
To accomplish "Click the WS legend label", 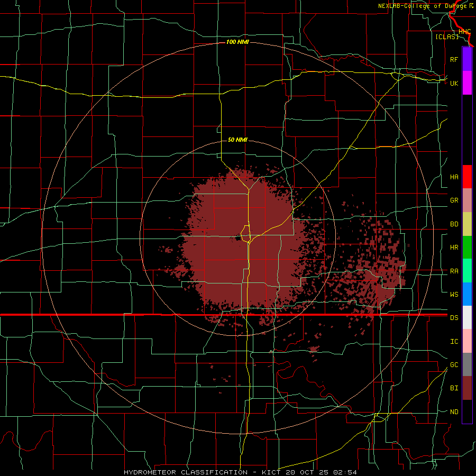I will point(454,294).
